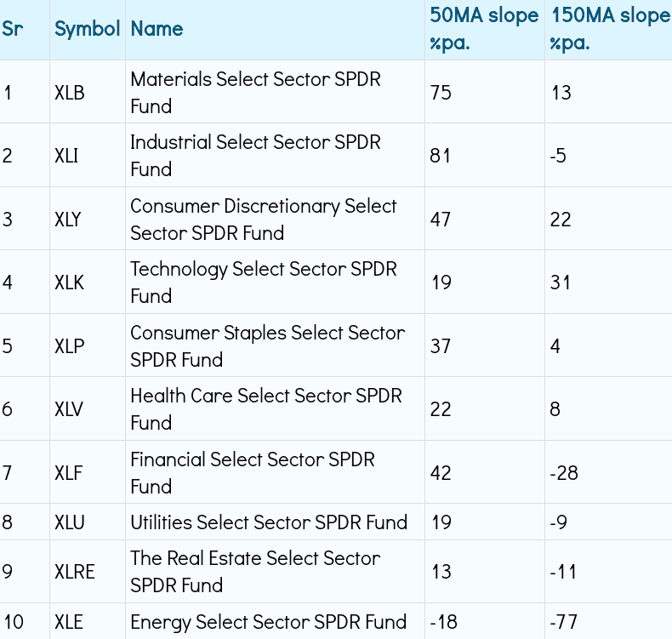Click the -77 150MA slope value
The height and width of the screenshot is (639, 672).
point(564,622)
